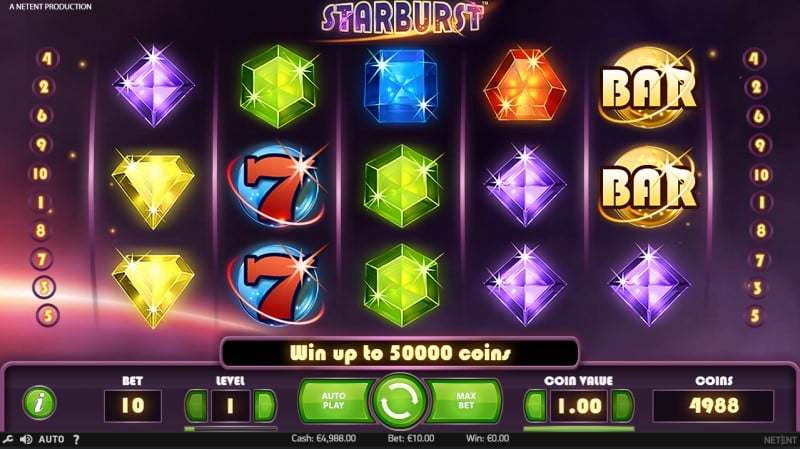Start Auto Play mode

[334, 401]
